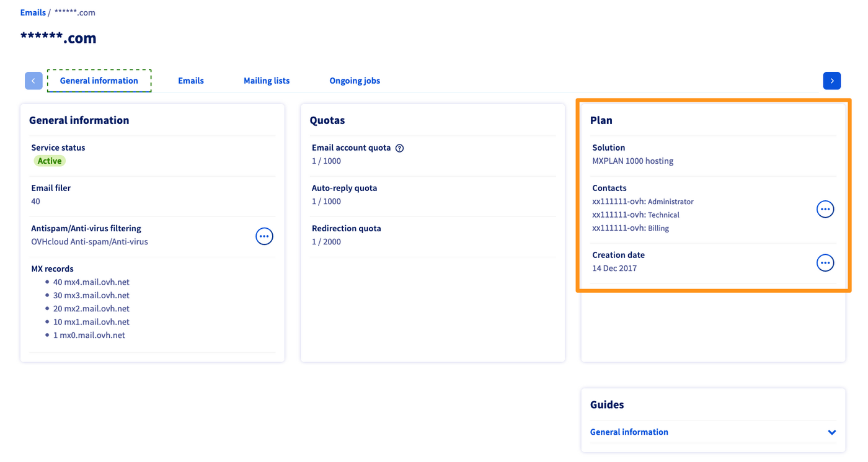Screen dimensions: 868x462
Task: Switch to the General information tab
Action: pos(99,81)
